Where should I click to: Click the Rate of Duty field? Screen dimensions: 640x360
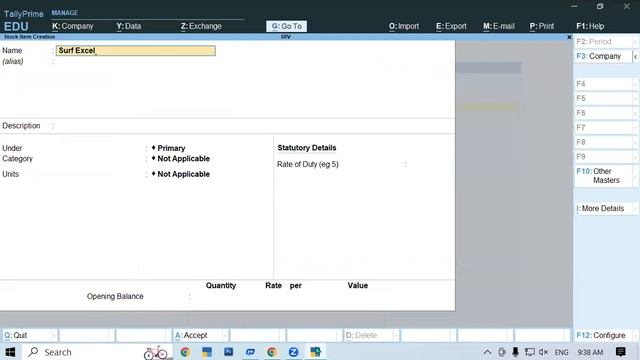(429, 164)
